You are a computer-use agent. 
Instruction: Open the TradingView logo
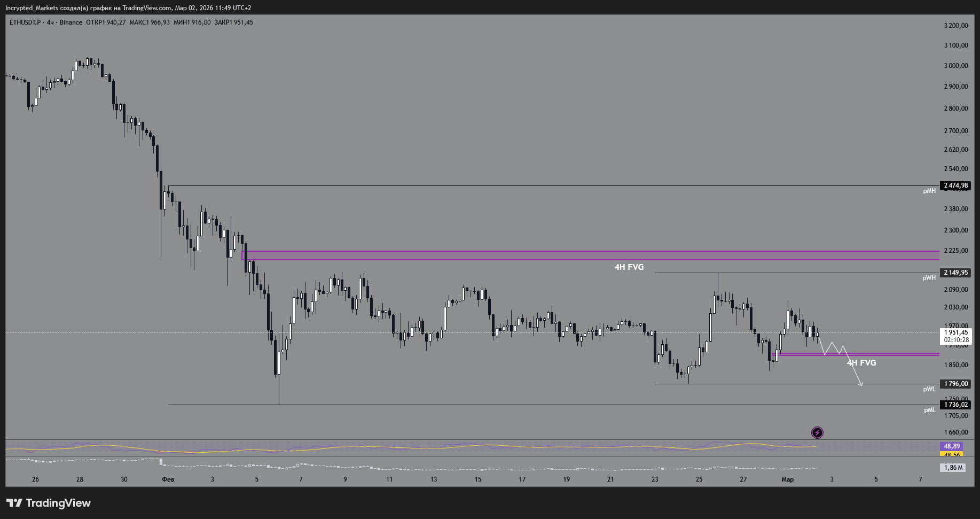click(x=49, y=503)
